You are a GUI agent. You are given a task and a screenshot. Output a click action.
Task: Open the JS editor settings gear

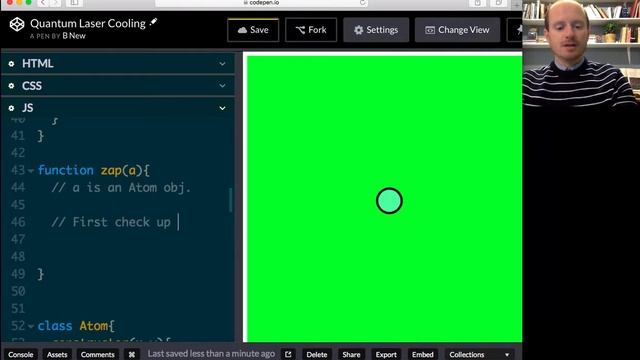[x=11, y=108]
